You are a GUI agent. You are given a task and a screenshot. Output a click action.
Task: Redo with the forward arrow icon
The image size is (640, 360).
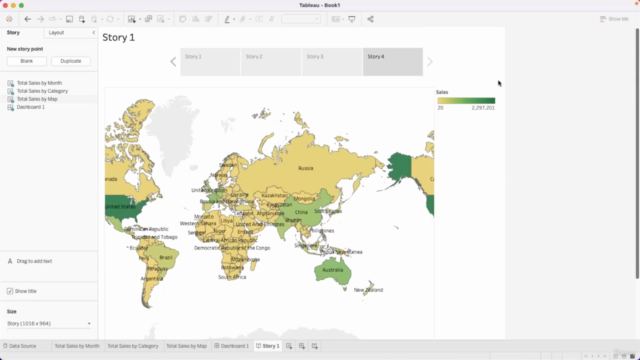point(40,19)
